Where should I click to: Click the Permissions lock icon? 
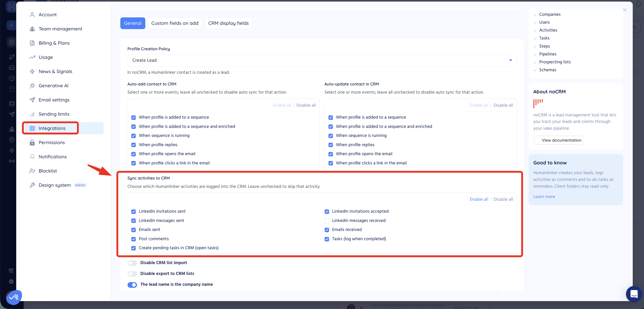32,142
